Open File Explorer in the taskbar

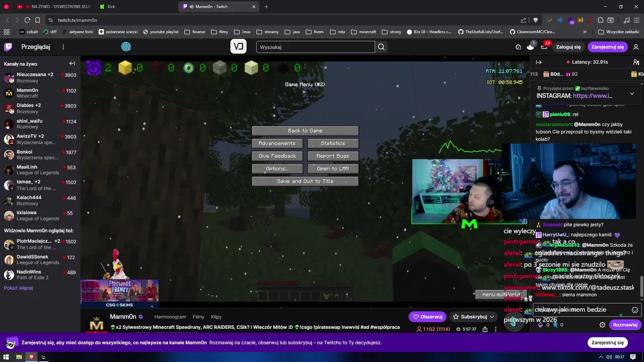pos(19,357)
